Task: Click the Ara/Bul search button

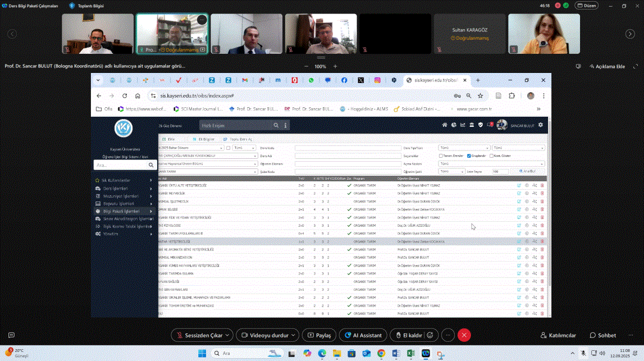Action: (x=527, y=171)
